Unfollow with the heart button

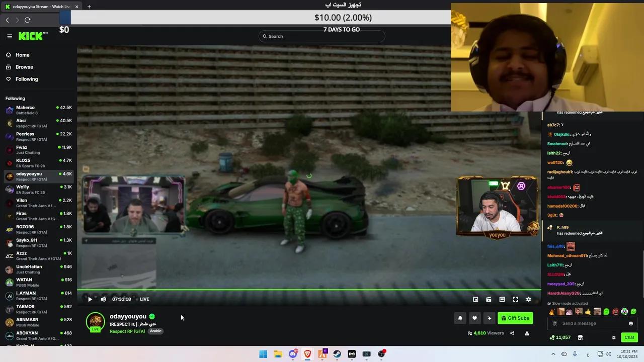[x=474, y=318]
